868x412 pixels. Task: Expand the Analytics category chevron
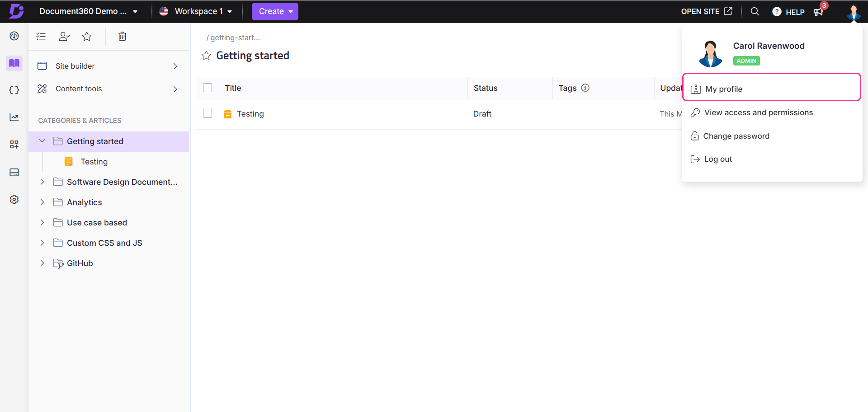[x=42, y=202]
